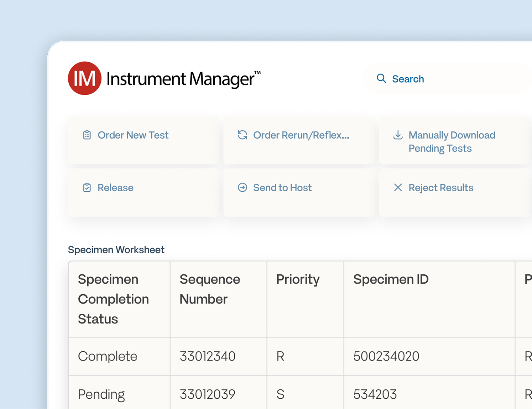Click the magnifying glass search icon
532x409 pixels.
381,78
